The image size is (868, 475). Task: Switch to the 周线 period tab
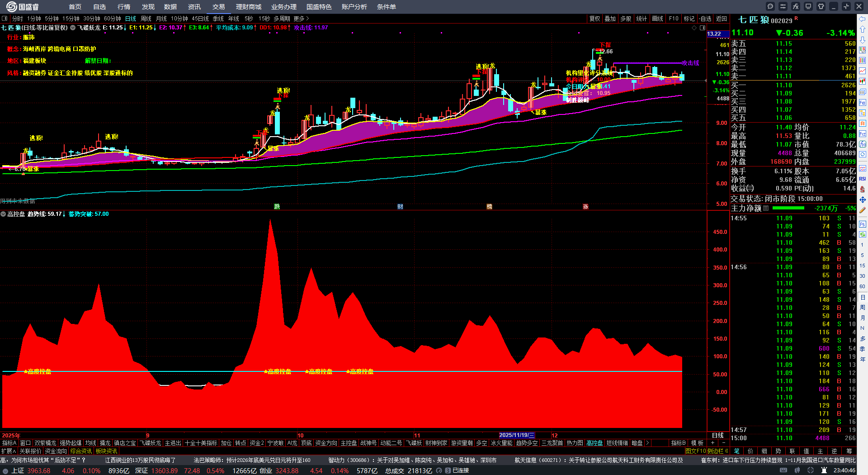pyautogui.click(x=146, y=19)
